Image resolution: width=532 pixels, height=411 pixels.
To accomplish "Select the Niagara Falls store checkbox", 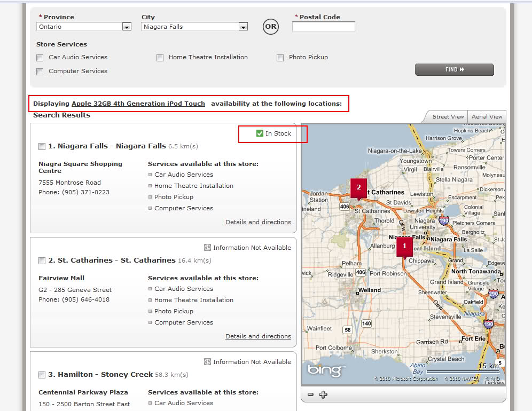I will click(42, 146).
